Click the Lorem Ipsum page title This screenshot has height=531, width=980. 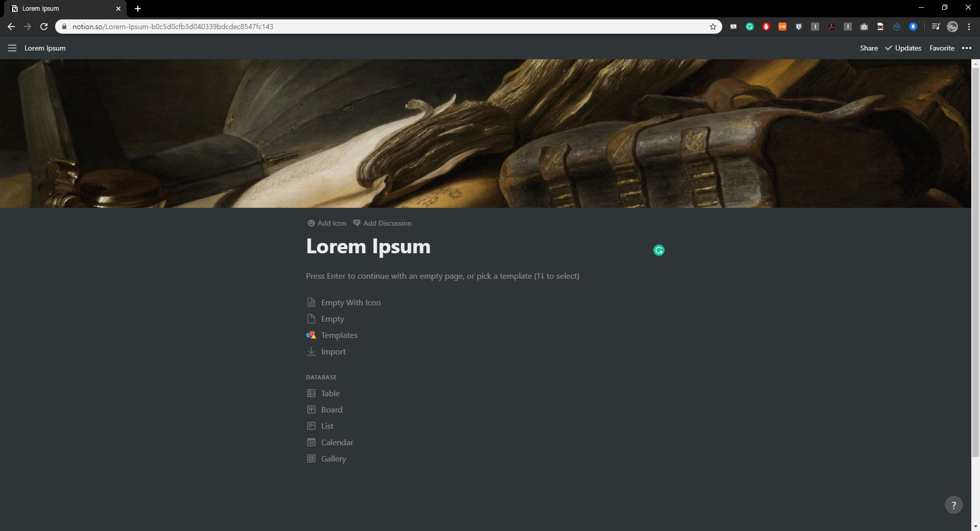[x=368, y=246]
